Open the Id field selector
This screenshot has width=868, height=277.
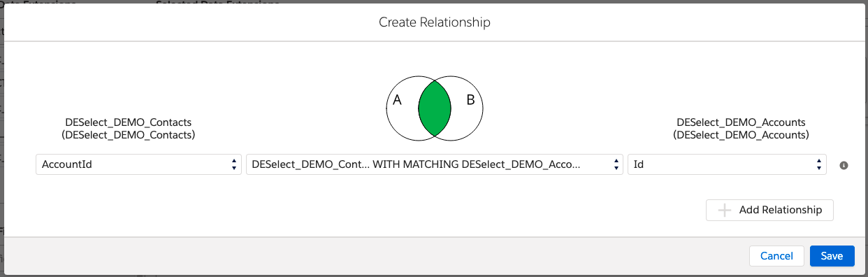727,164
